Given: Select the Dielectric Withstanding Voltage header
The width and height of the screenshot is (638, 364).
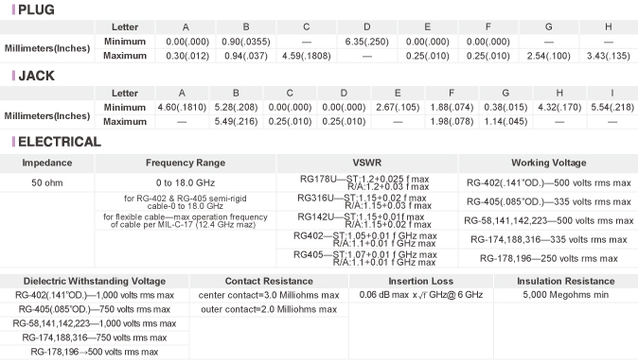Looking at the screenshot, I should point(95,281).
